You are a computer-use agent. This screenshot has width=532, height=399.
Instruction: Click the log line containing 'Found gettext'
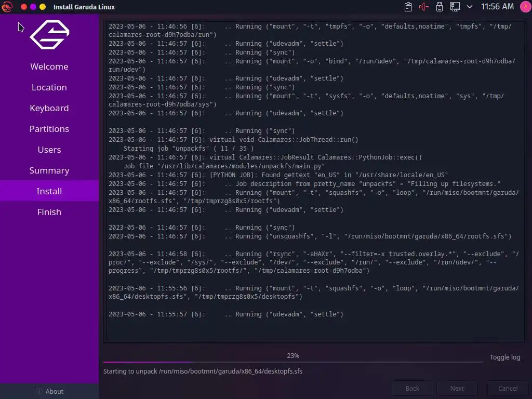pos(278,175)
